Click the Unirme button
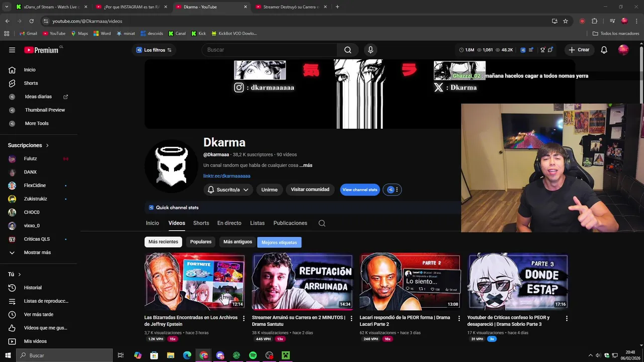 coord(269,190)
